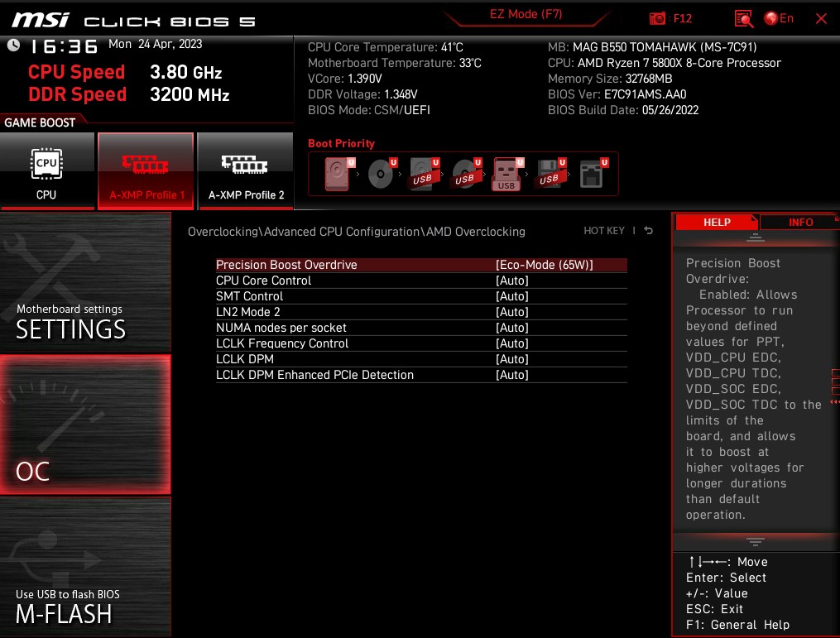
Task: Switch to the HELP tab
Action: click(x=717, y=222)
